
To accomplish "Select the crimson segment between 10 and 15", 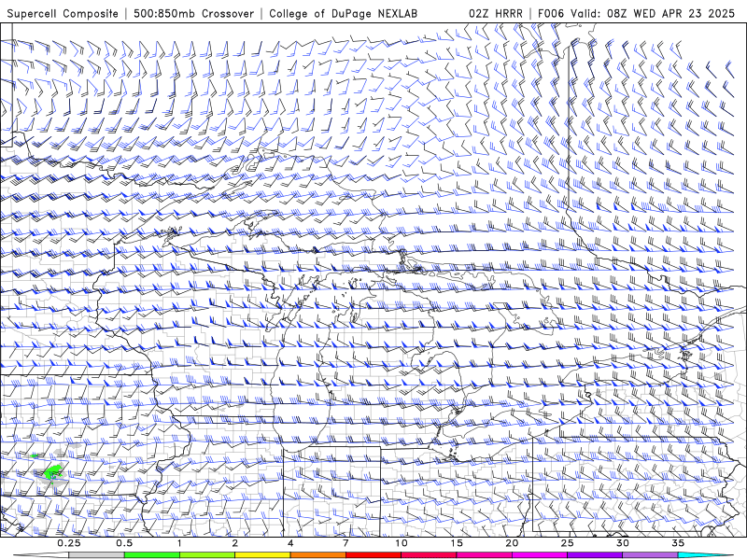I will (x=429, y=555).
